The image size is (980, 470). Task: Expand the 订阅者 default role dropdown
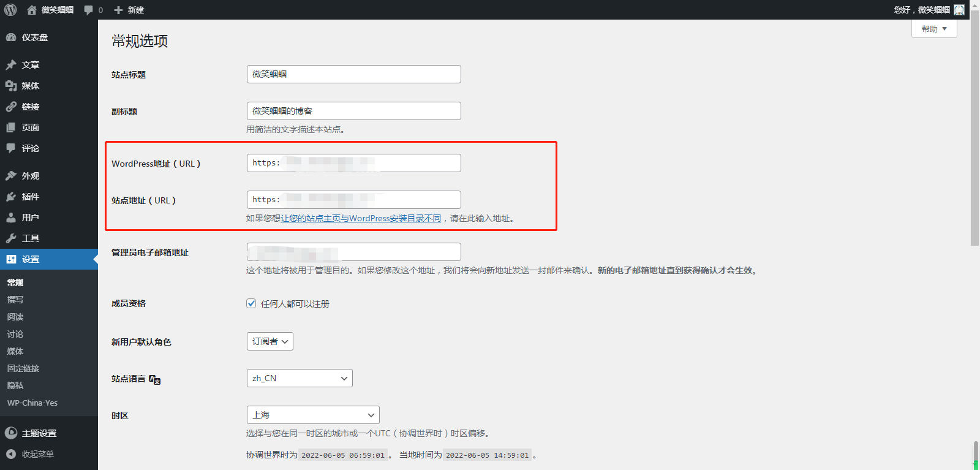269,341
